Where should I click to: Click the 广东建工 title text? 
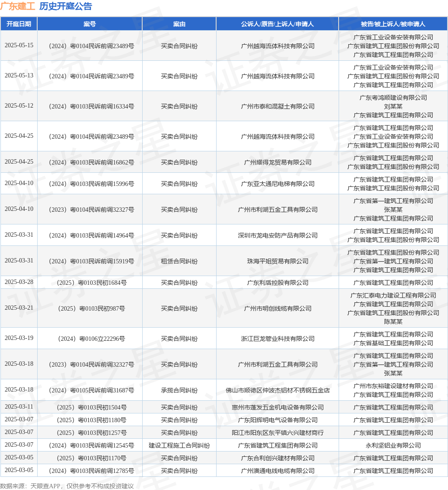click(18, 6)
